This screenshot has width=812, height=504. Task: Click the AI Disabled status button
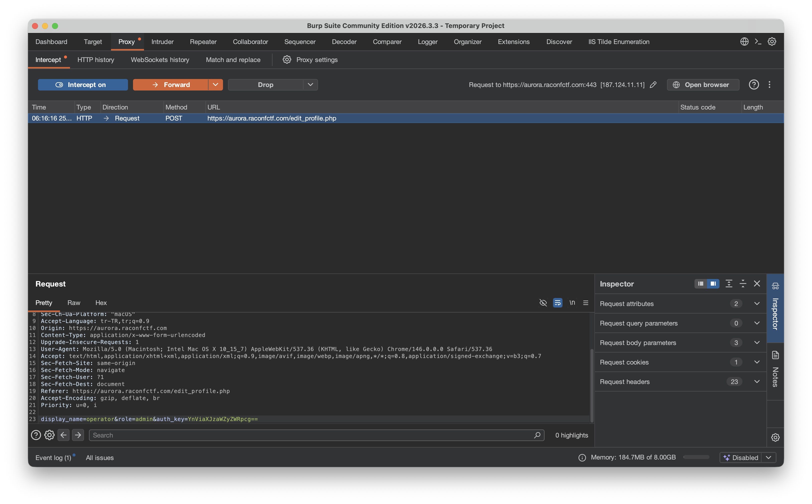tap(741, 458)
